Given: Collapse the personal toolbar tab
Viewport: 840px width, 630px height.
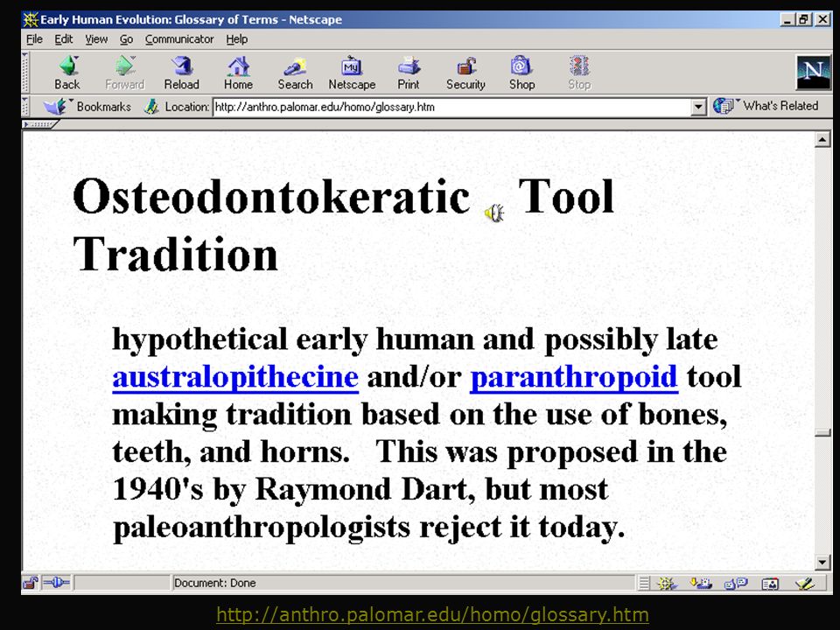Looking at the screenshot, I should point(41,124).
